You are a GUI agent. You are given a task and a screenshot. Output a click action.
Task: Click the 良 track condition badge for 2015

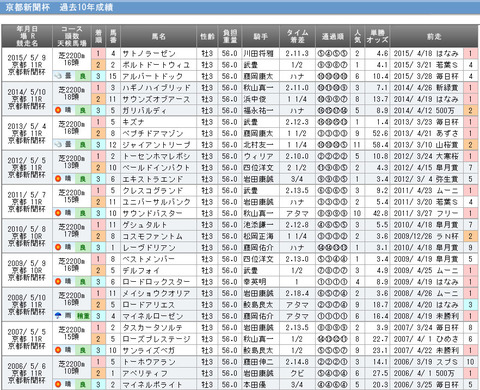82,76
